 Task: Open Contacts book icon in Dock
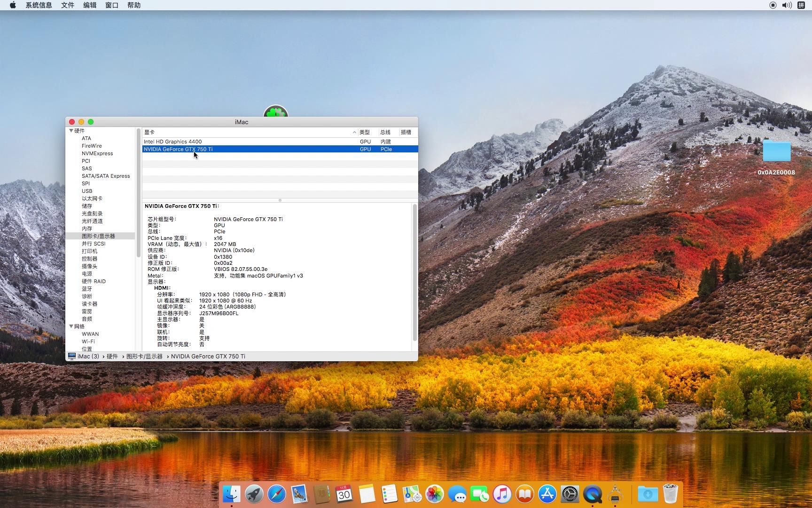click(321, 494)
